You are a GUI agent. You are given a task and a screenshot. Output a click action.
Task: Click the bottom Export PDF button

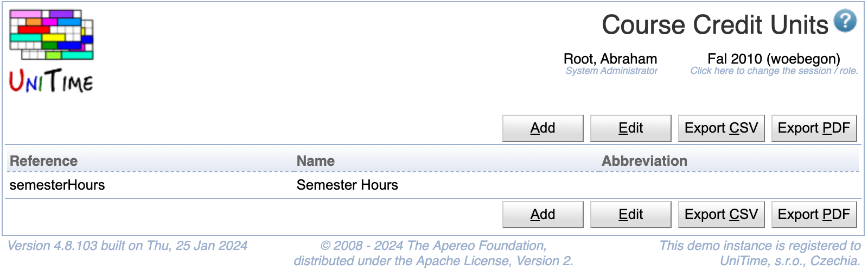pos(814,215)
